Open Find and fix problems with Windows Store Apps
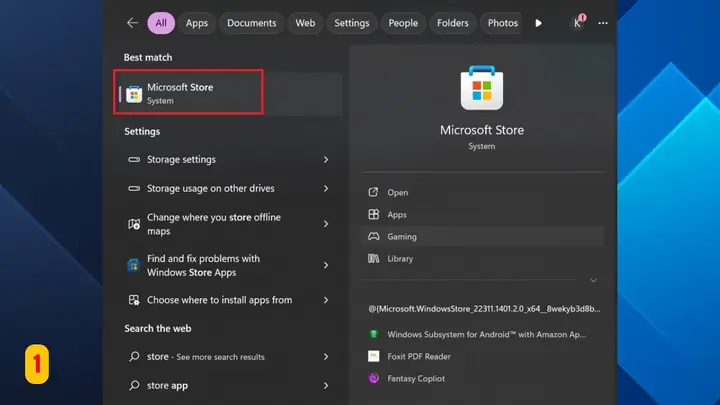720x405 pixels. coord(228,265)
